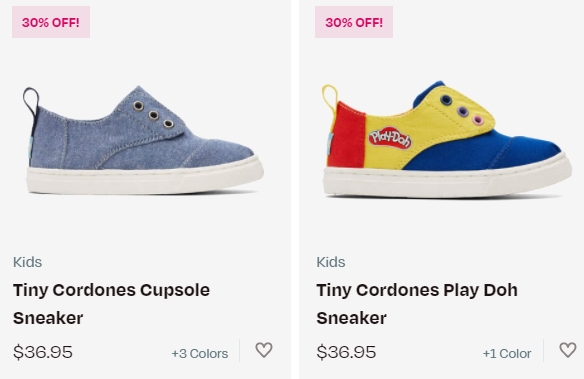The width and height of the screenshot is (584, 379).
Task: Click the 30% OFF badge on Cupsole Sneaker
Action: click(51, 22)
